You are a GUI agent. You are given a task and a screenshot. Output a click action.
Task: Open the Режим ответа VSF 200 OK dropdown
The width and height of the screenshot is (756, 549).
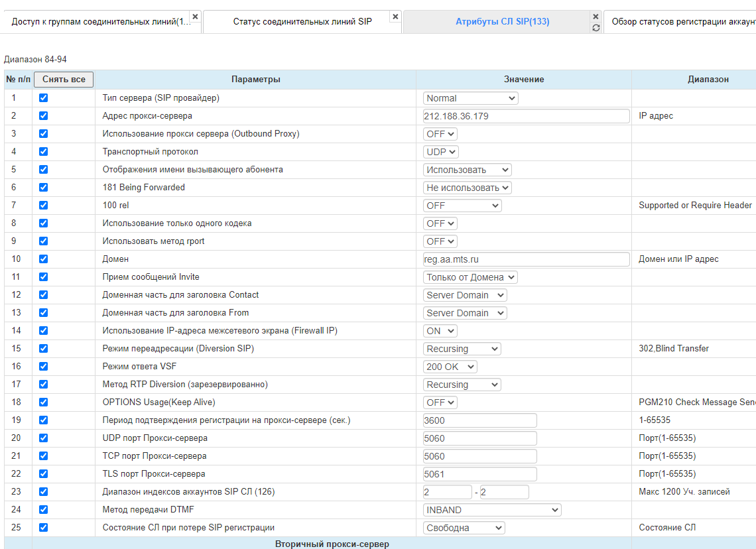[x=450, y=367]
